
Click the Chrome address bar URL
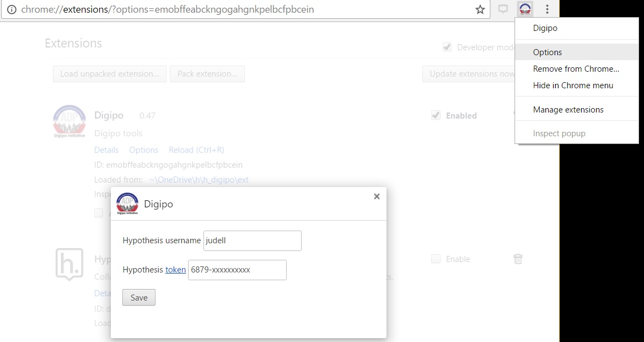(x=168, y=9)
